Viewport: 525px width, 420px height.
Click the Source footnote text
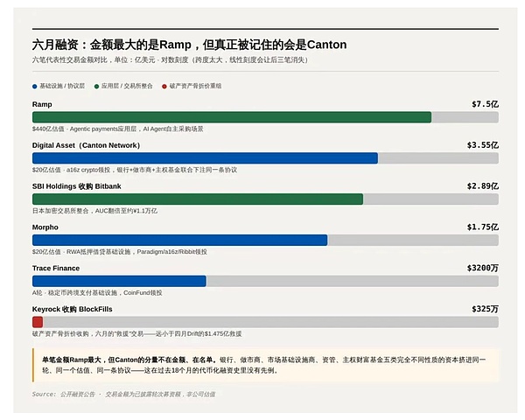point(123,395)
